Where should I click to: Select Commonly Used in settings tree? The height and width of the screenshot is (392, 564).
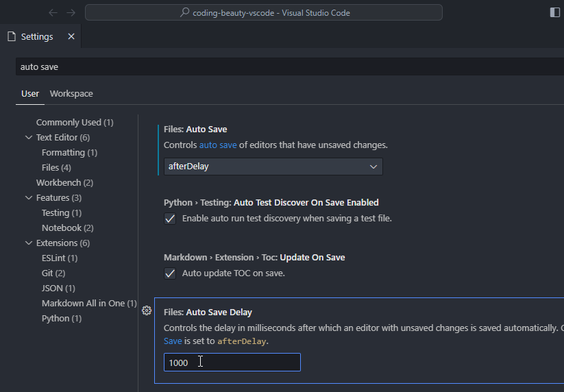(74, 123)
